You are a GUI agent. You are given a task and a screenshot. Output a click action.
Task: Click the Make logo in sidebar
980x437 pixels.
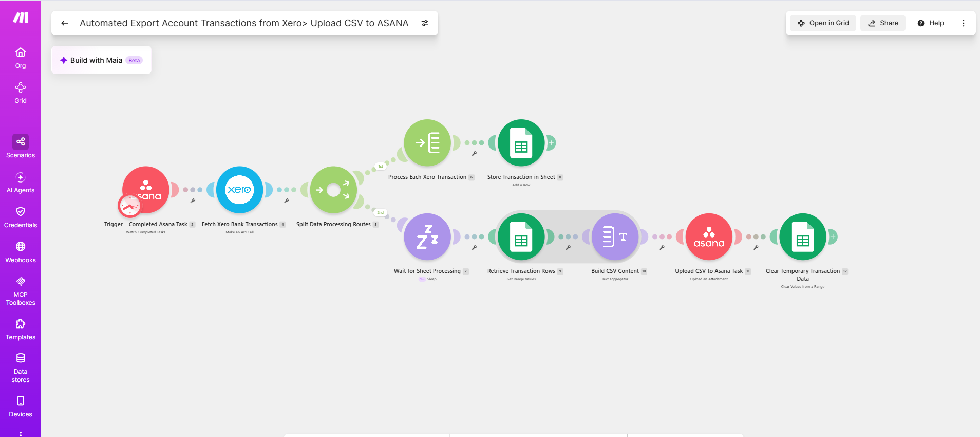point(21,17)
